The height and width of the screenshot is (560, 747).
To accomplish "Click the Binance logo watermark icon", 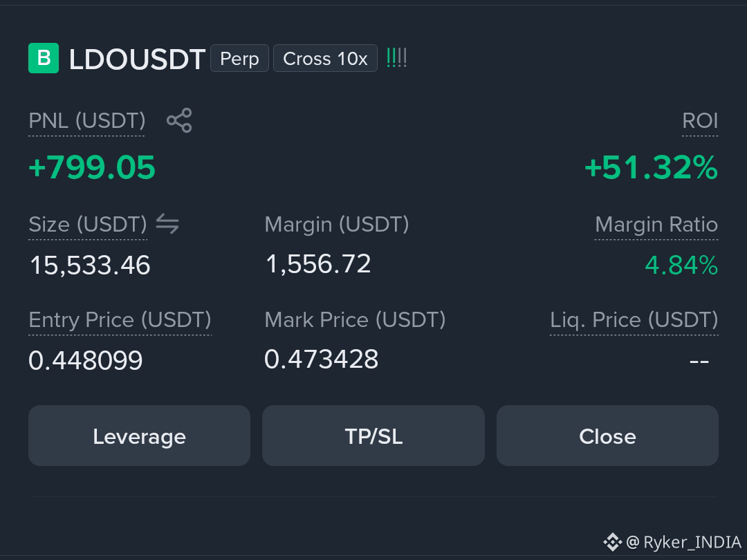I will [x=612, y=542].
